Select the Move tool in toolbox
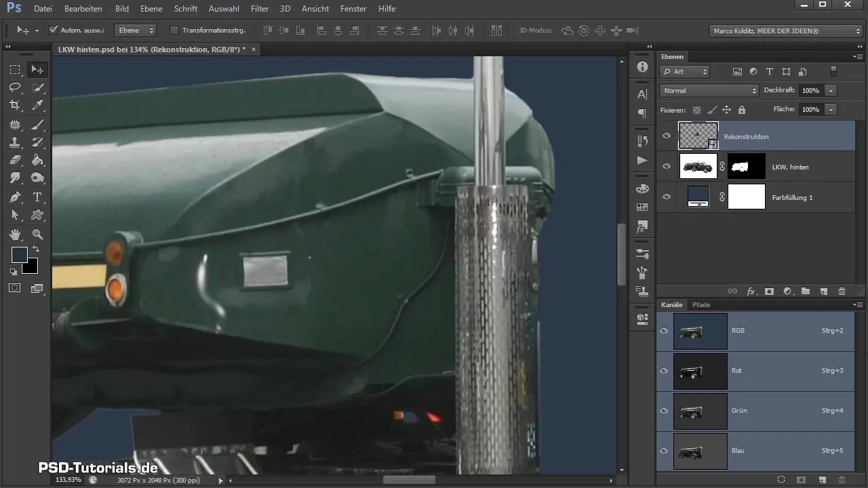Image resolution: width=868 pixels, height=488 pixels. click(37, 70)
